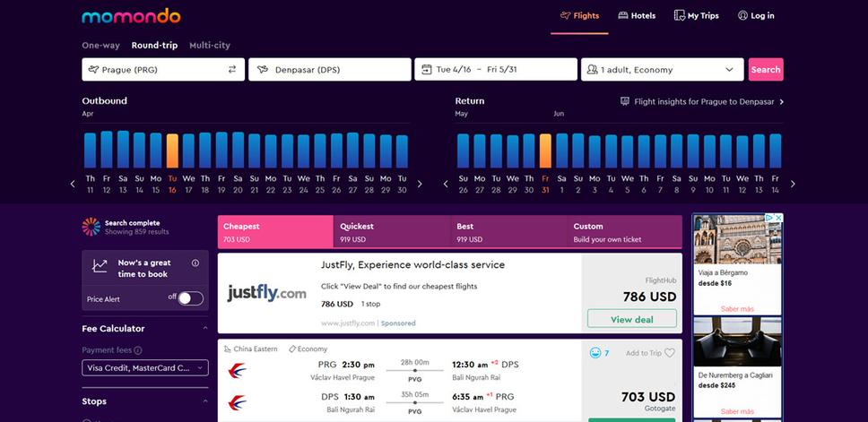The image size is (868, 422).
Task: Click Log in link
Action: pyautogui.click(x=756, y=15)
